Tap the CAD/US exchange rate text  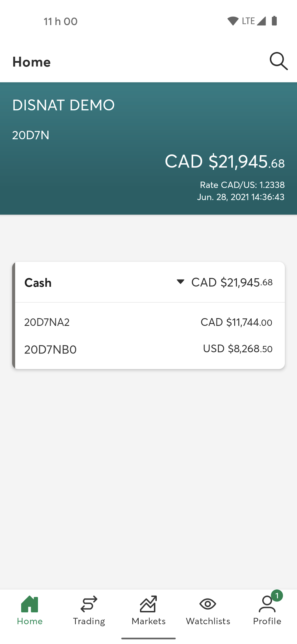point(242,185)
